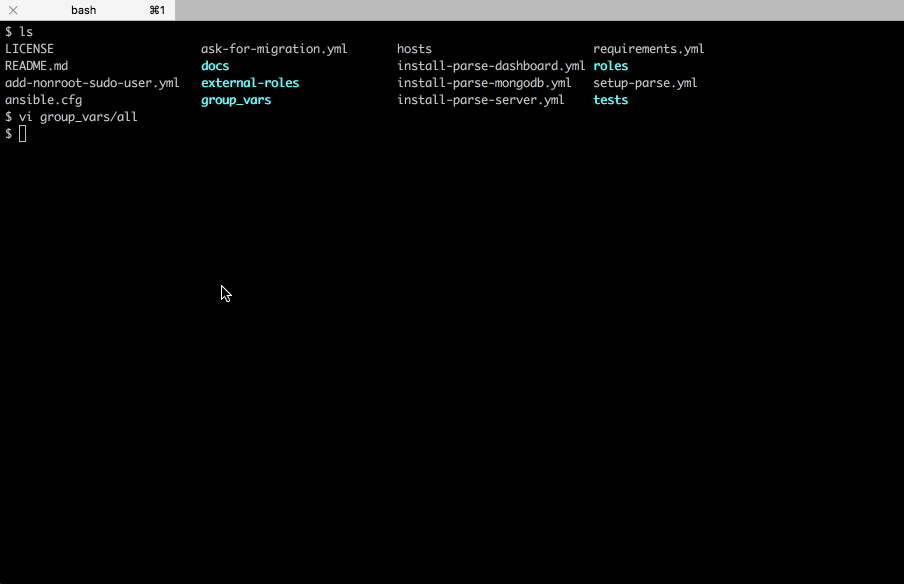Click the external-roles directory name
Screen dimensions: 904x584
[250, 83]
